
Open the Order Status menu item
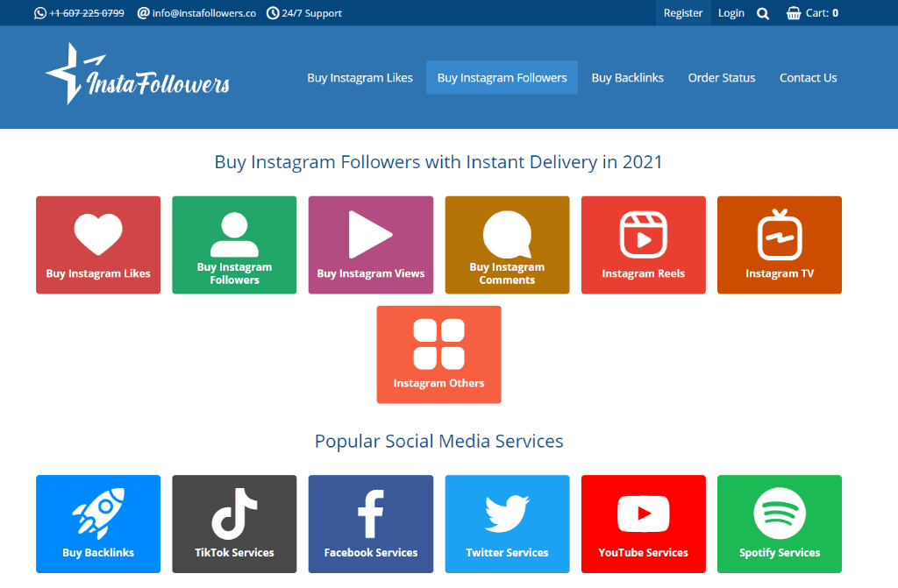tap(722, 78)
